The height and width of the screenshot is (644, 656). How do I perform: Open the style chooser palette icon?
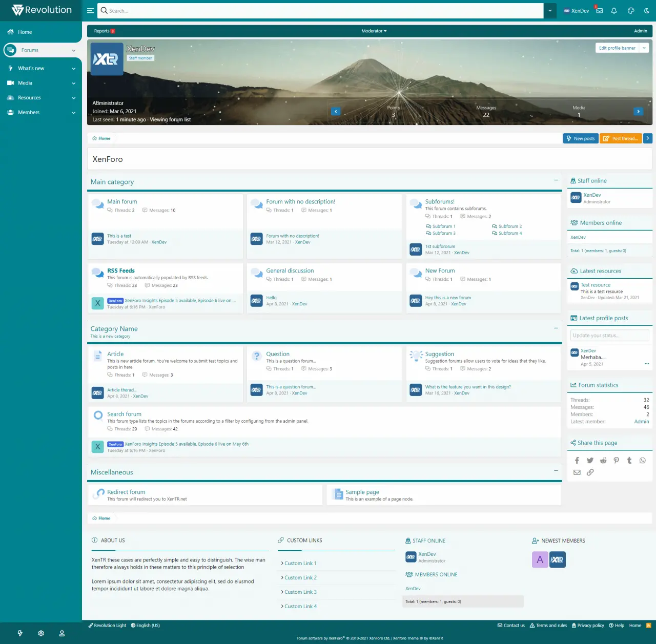[631, 11]
